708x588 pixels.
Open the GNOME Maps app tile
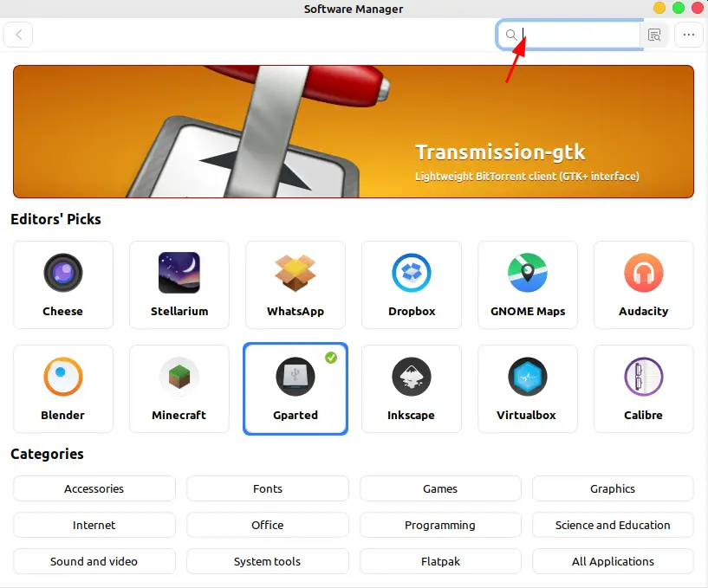pos(528,285)
